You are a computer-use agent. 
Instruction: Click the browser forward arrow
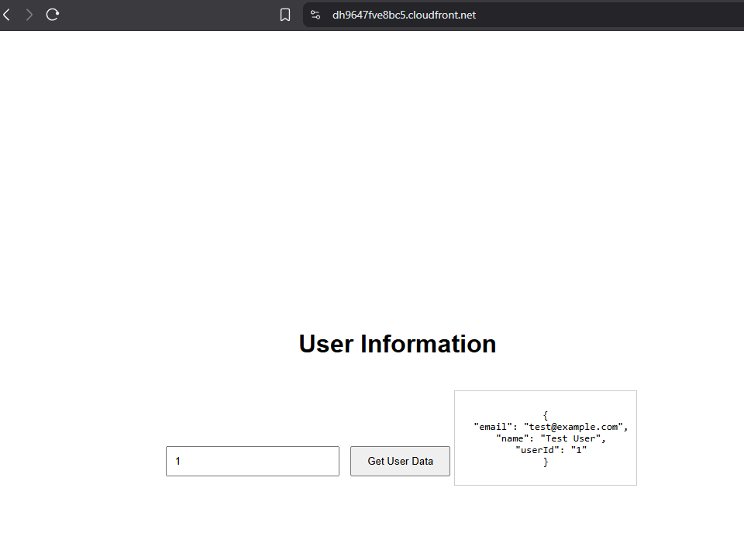29,15
